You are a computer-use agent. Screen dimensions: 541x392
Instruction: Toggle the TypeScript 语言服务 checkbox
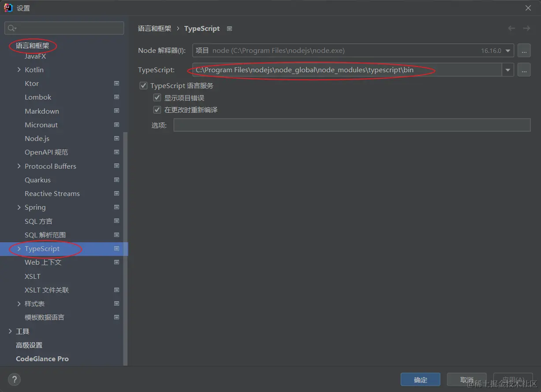pos(143,86)
